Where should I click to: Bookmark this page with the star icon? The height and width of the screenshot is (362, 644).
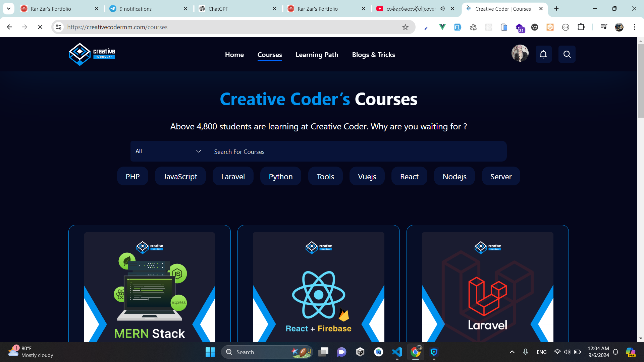(405, 27)
